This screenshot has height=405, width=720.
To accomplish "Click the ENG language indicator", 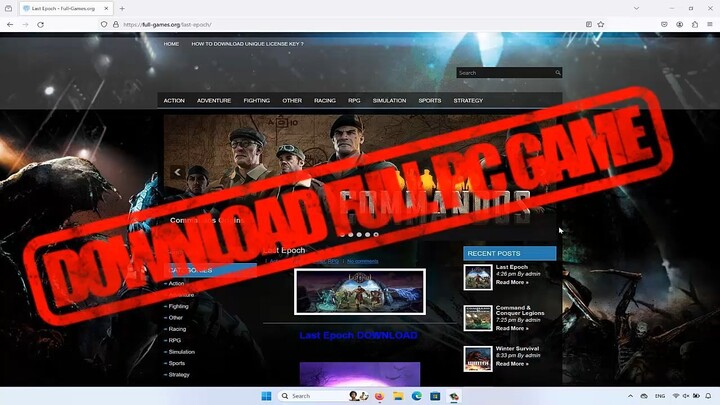I will point(660,396).
